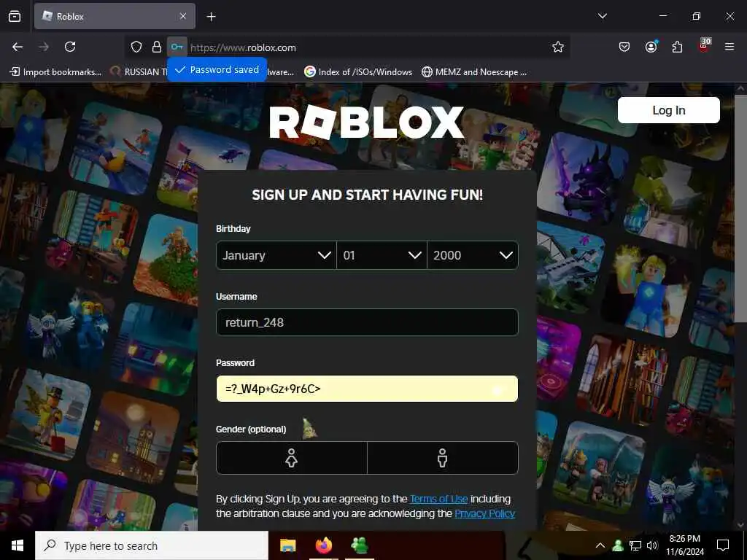Open Firefox account icon
Viewport: 747px width, 560px height.
coord(651,47)
